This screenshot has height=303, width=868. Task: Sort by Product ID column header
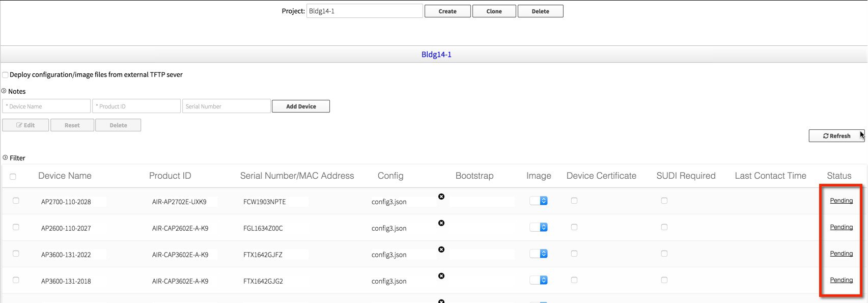click(170, 176)
